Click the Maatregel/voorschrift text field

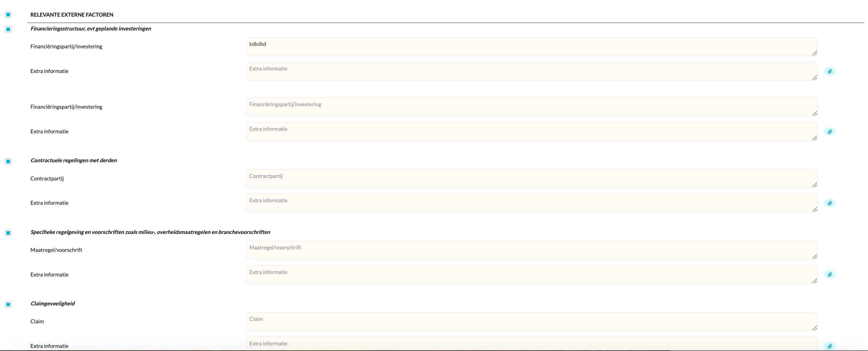coord(531,250)
